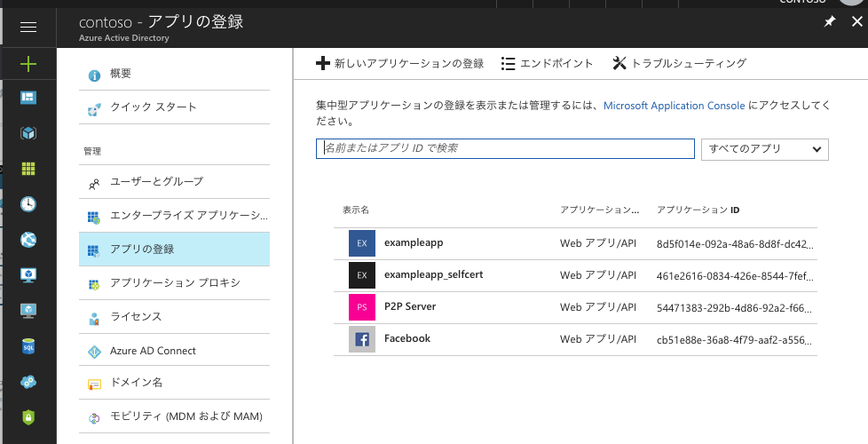The image size is (868, 444).
Task: Open アプリケーション プロキシ menu item
Action: click(x=174, y=283)
